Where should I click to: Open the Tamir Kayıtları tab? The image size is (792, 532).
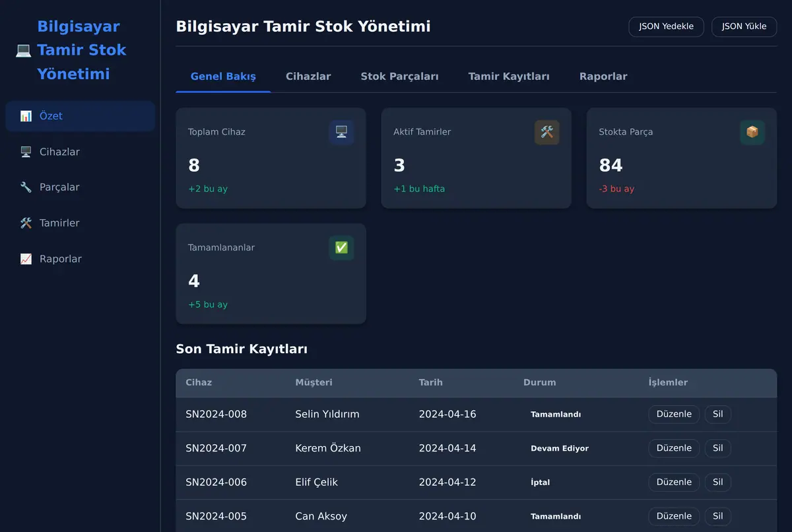click(509, 77)
